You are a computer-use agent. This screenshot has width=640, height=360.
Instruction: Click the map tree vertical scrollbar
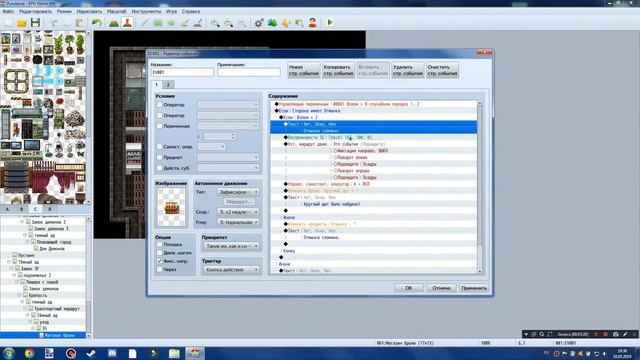click(89, 277)
